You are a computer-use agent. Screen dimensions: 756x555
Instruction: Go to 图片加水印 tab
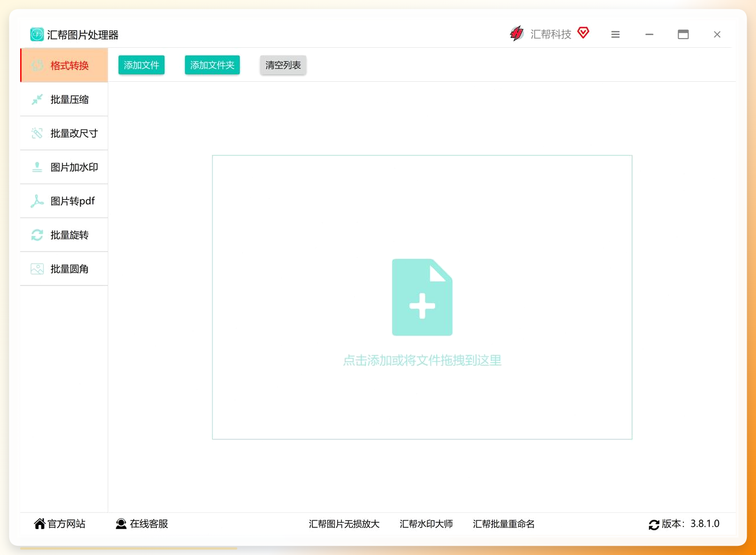(x=64, y=167)
